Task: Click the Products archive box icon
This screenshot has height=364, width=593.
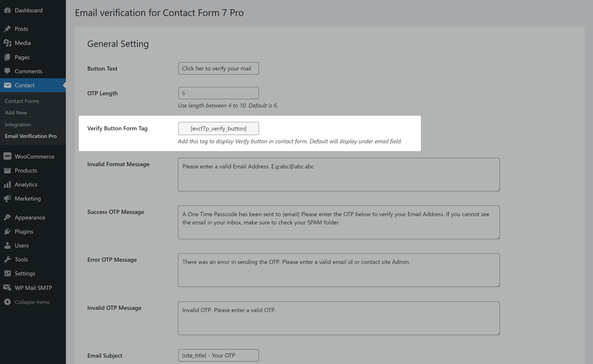Action: (x=7, y=170)
